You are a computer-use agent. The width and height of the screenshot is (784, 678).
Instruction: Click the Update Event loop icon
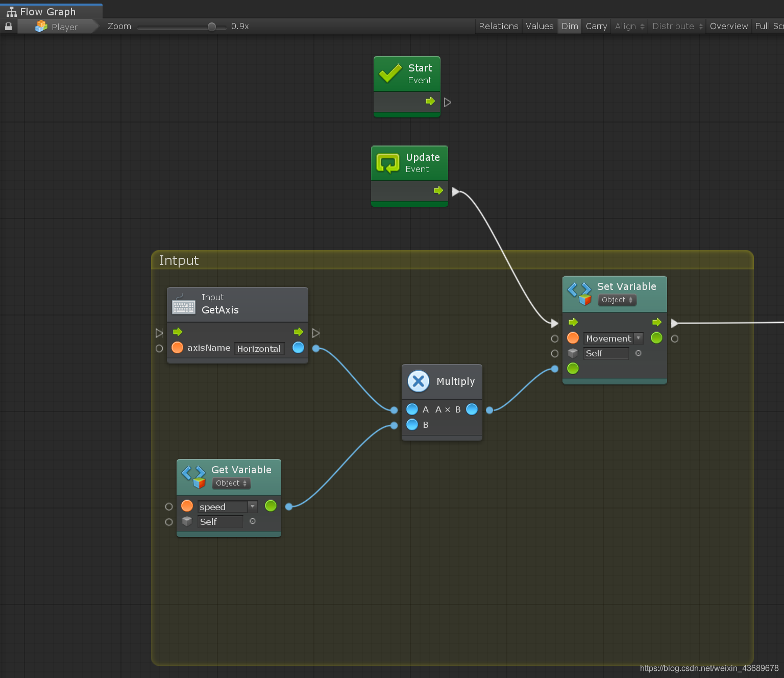[388, 163]
